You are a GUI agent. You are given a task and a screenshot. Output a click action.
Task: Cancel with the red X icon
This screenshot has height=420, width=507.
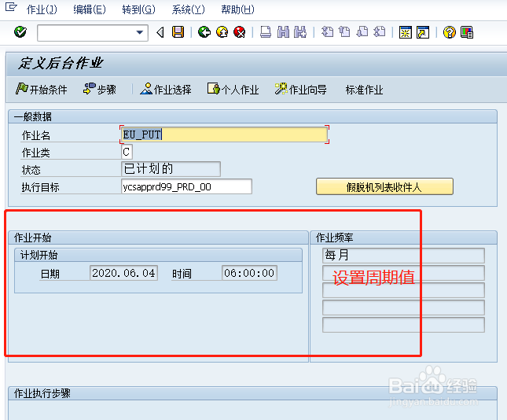click(x=239, y=32)
